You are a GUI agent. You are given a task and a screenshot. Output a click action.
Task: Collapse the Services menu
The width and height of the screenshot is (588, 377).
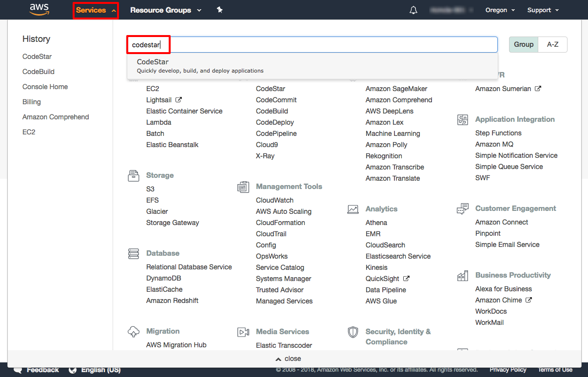96,10
